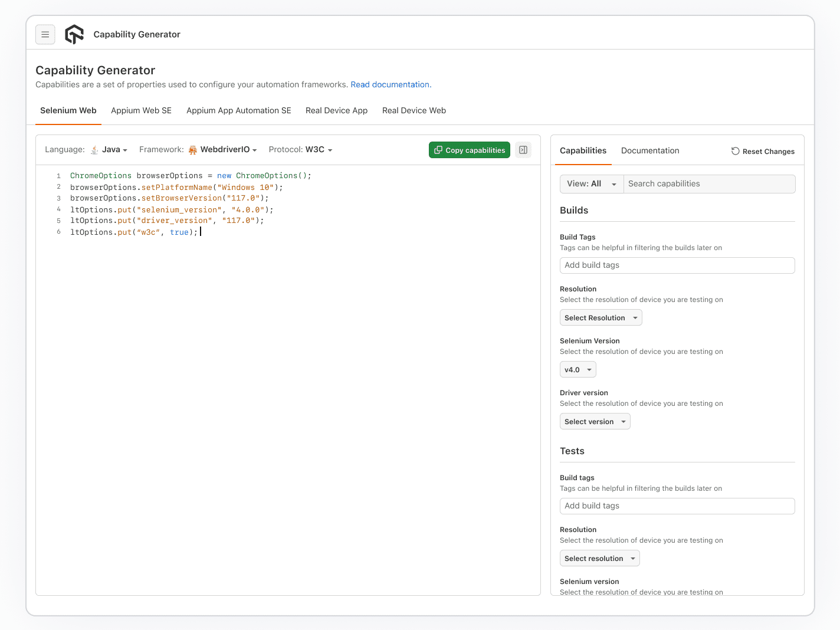840x630 pixels.
Task: Open the hamburger menu in the header
Action: pyautogui.click(x=45, y=34)
